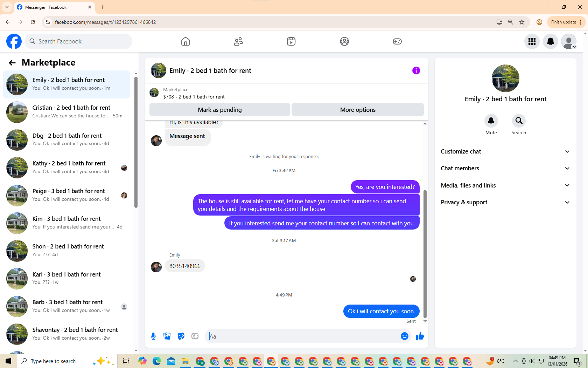
Task: Click More options button
Action: 358,110
